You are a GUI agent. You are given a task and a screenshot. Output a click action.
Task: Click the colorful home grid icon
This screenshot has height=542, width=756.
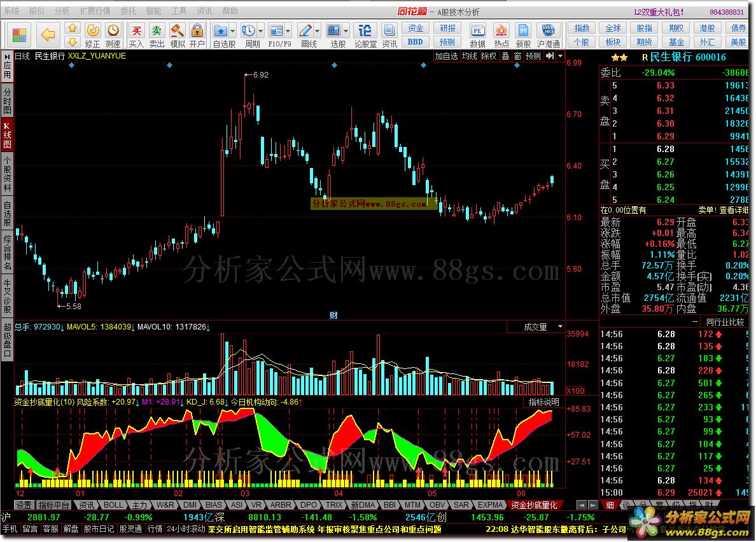pyautogui.click(x=20, y=35)
